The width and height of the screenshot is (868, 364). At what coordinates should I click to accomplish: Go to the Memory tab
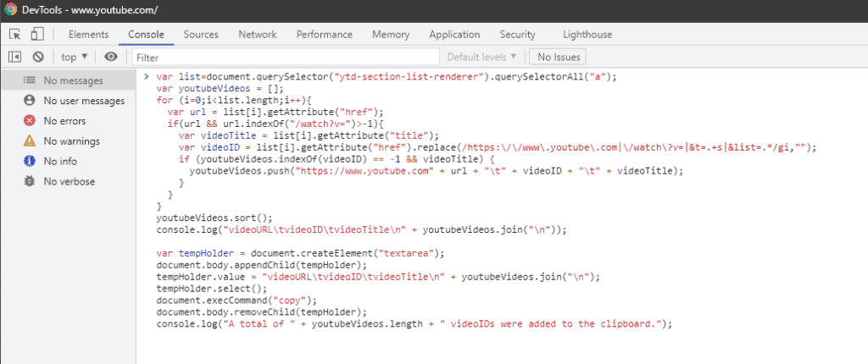(391, 35)
